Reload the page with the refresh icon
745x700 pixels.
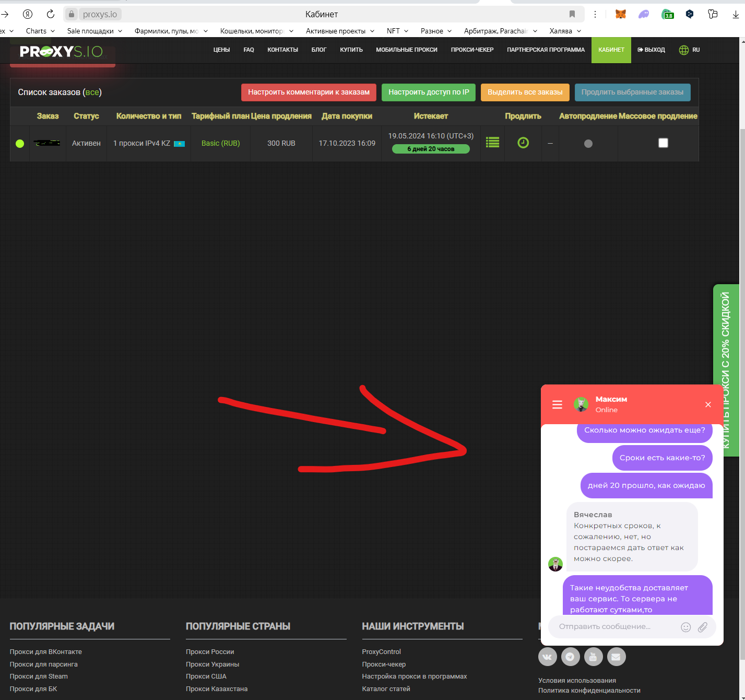click(51, 14)
